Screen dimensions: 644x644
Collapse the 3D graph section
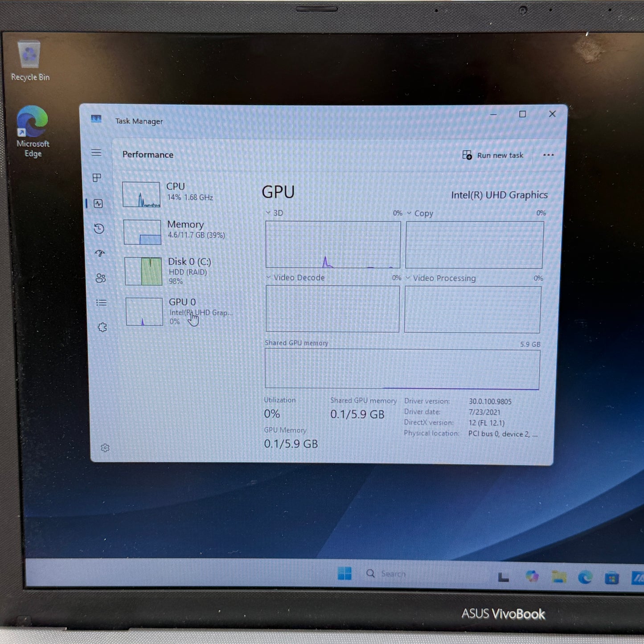pyautogui.click(x=268, y=213)
